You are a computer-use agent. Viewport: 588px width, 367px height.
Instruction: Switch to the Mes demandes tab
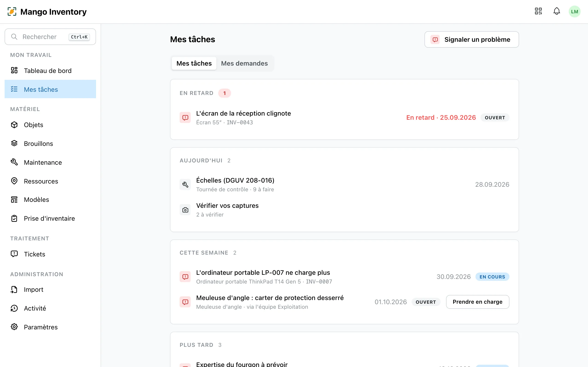point(244,63)
